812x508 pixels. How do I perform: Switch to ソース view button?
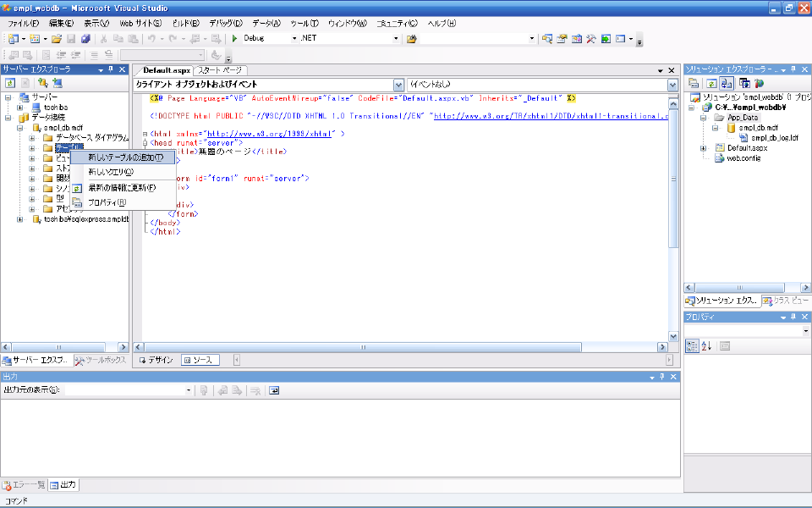(x=200, y=360)
